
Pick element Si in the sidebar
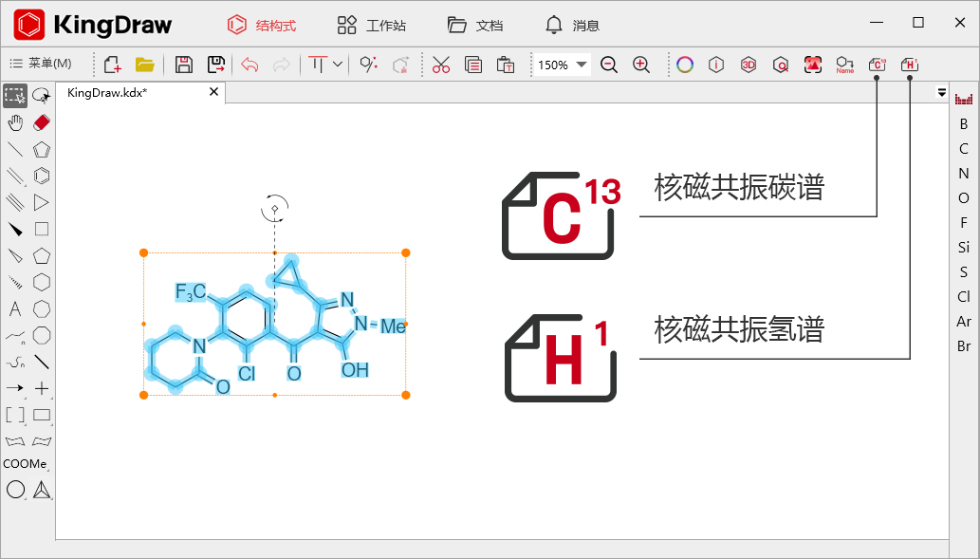click(964, 247)
